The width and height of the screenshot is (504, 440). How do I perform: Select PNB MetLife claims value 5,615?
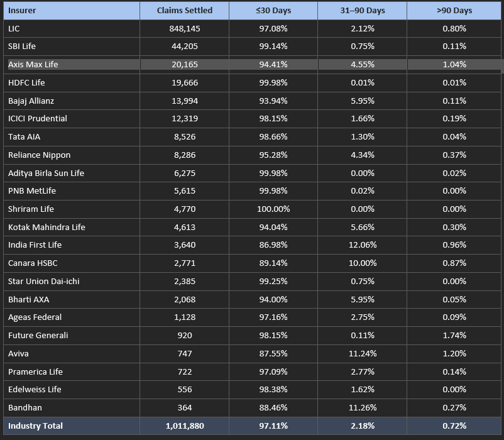click(185, 191)
